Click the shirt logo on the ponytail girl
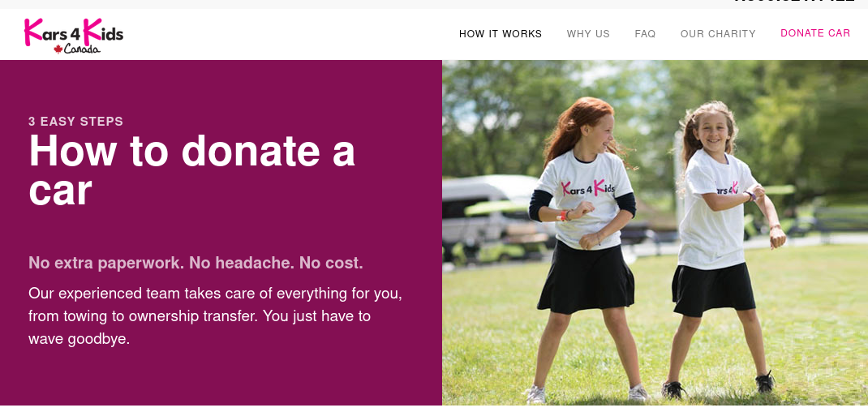Viewport: 868px width, 412px height. pyautogui.click(x=727, y=190)
